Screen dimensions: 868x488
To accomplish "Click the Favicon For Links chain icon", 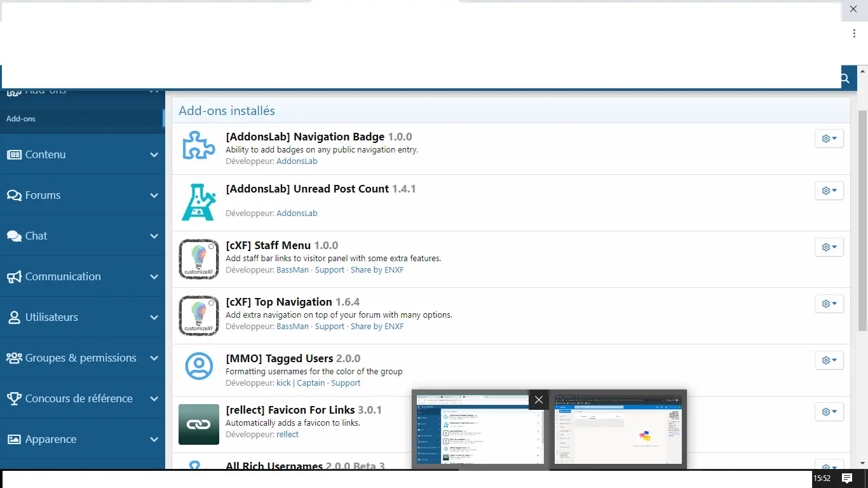I will pos(199,424).
